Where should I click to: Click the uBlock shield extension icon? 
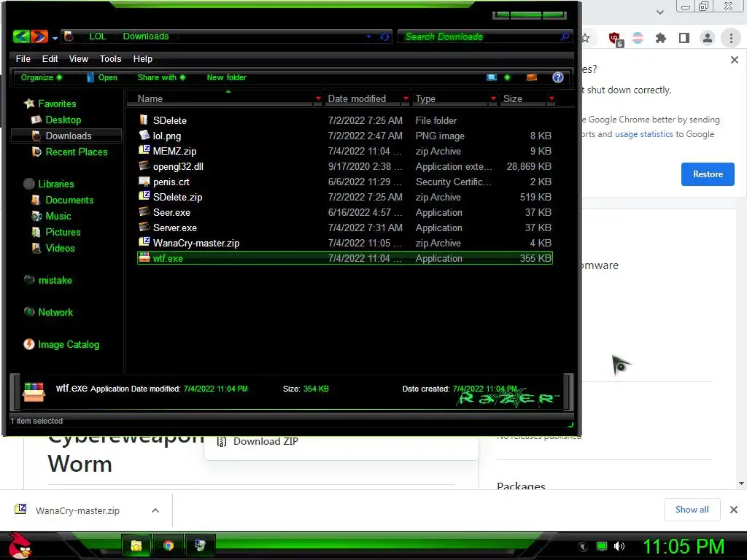[615, 39]
